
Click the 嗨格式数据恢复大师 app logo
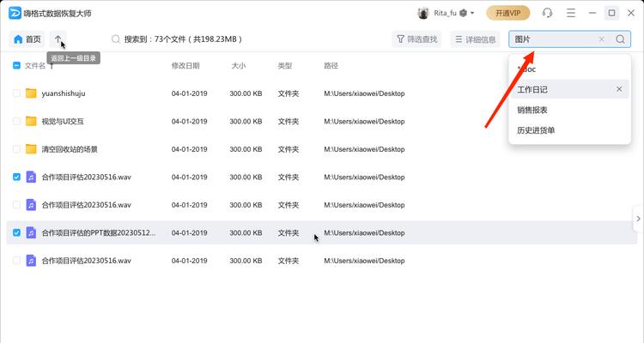point(15,13)
